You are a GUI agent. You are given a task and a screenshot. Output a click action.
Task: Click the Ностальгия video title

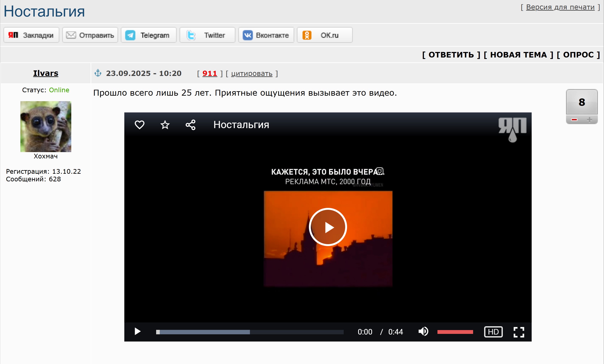tap(241, 125)
